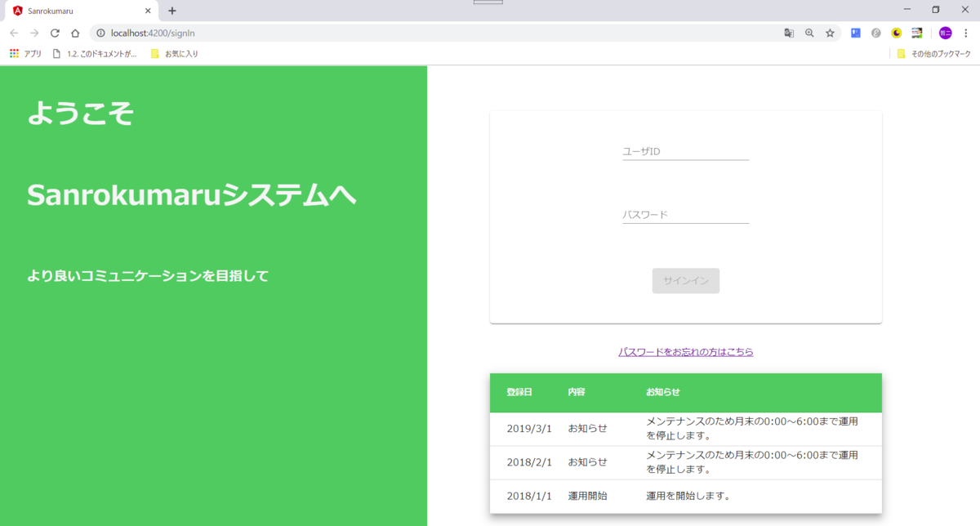Screen dimensions: 980x526
Task: Bookmark this page using the star icon
Action: [829, 33]
